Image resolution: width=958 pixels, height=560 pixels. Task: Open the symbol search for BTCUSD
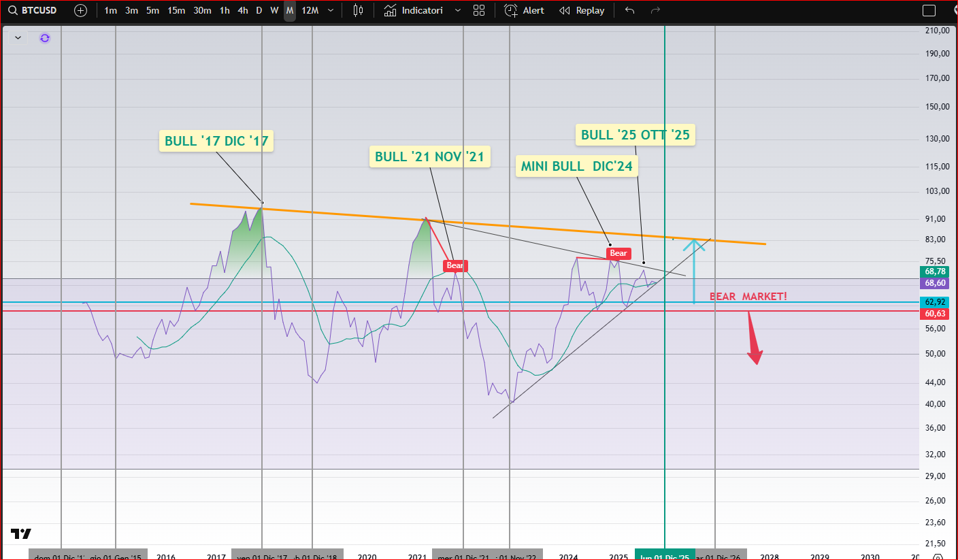click(x=33, y=10)
